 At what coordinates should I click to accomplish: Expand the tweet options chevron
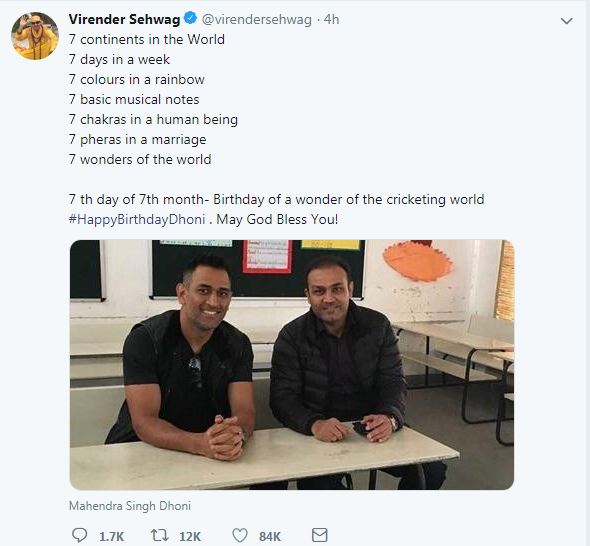566,21
